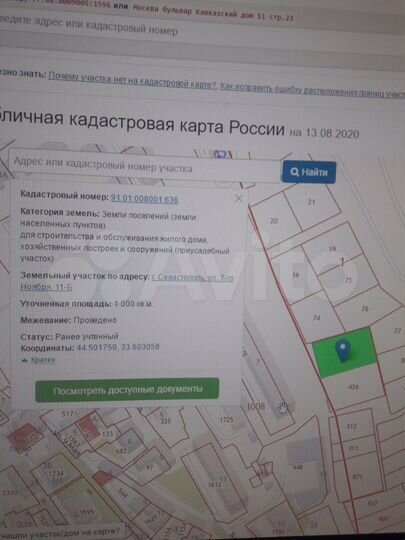The height and width of the screenshot is (540, 405).
Task: Select parcel 1612 on the map
Action: [214, 485]
